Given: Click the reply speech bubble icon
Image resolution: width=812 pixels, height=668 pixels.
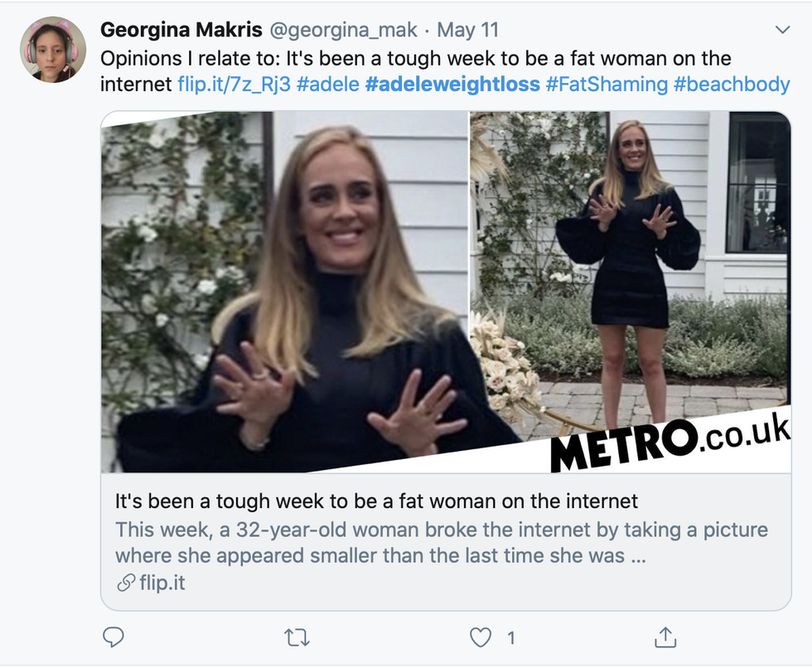Looking at the screenshot, I should [114, 637].
